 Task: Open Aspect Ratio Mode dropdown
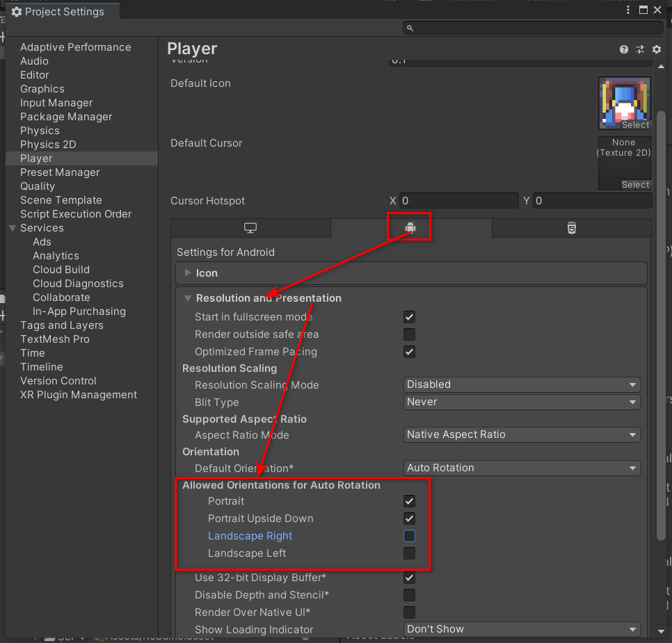tap(522, 434)
